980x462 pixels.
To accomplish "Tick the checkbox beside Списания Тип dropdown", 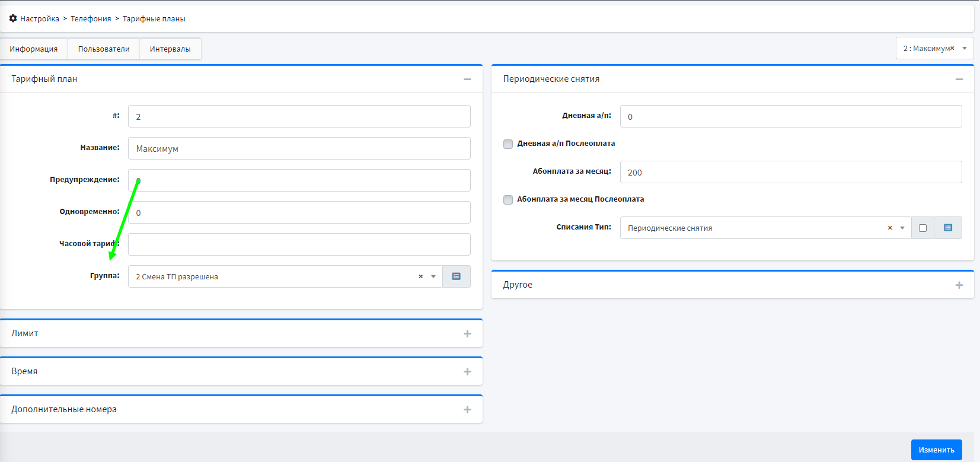I will [922, 228].
